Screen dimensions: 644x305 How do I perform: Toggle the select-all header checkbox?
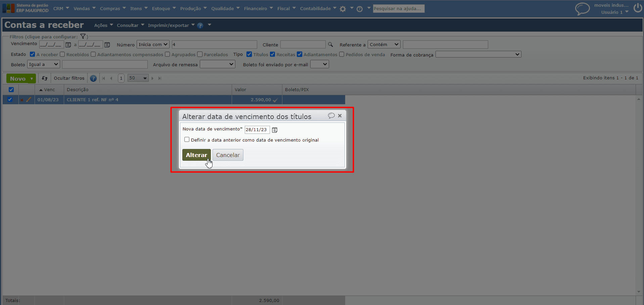(11, 89)
